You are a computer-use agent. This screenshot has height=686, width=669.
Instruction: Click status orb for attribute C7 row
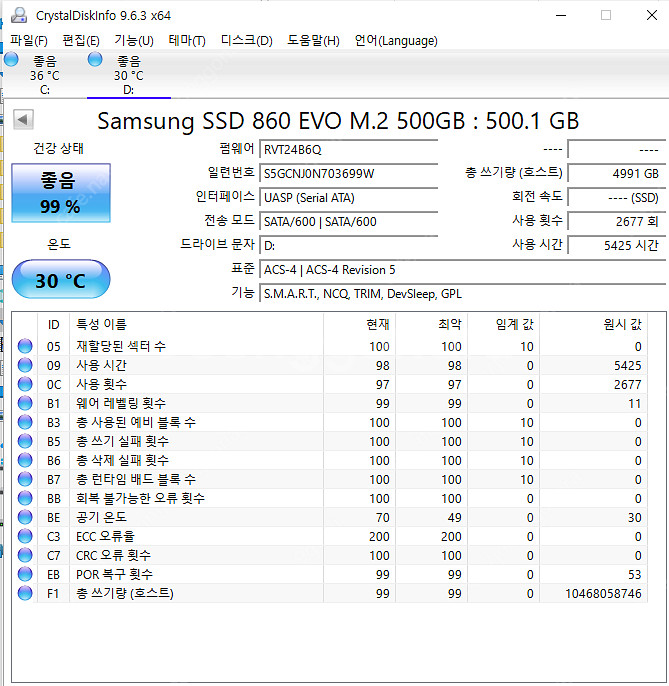(25, 555)
